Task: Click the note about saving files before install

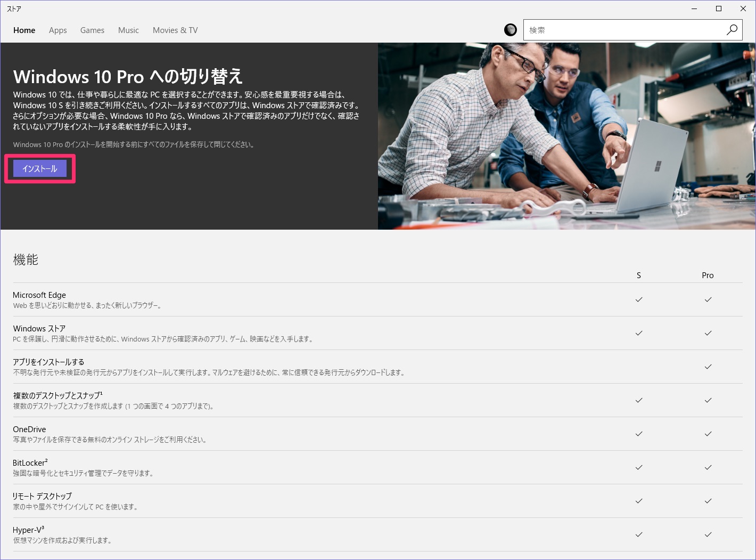Action: [134, 144]
